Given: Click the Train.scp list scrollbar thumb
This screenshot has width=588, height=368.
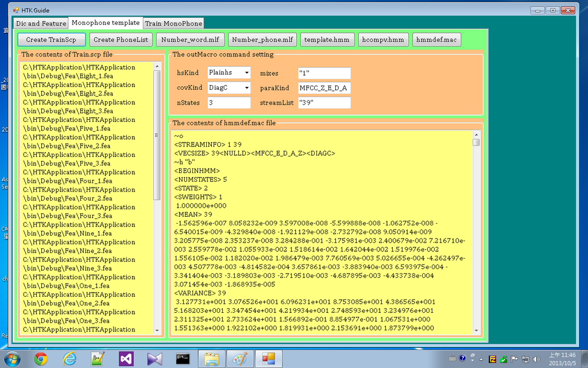Looking at the screenshot, I should point(157,135).
